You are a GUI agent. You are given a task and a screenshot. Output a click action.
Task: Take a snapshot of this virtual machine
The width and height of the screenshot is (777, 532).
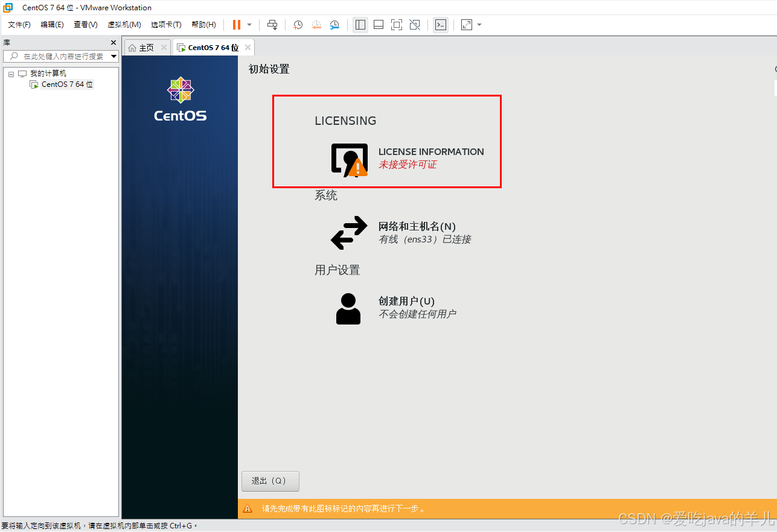(298, 25)
